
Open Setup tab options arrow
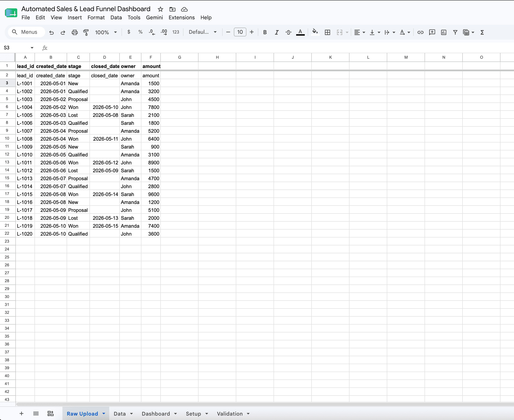tap(206, 414)
